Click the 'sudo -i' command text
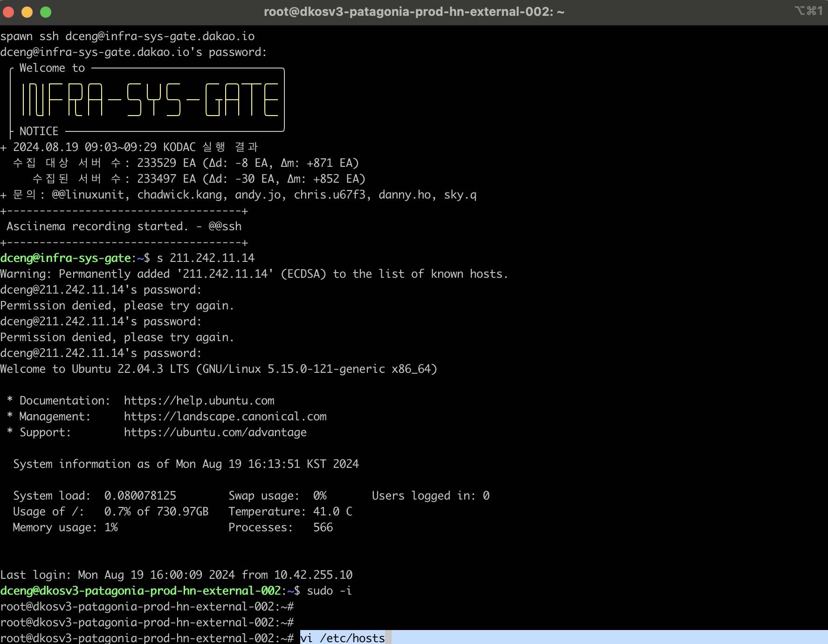This screenshot has width=828, height=644. [329, 591]
